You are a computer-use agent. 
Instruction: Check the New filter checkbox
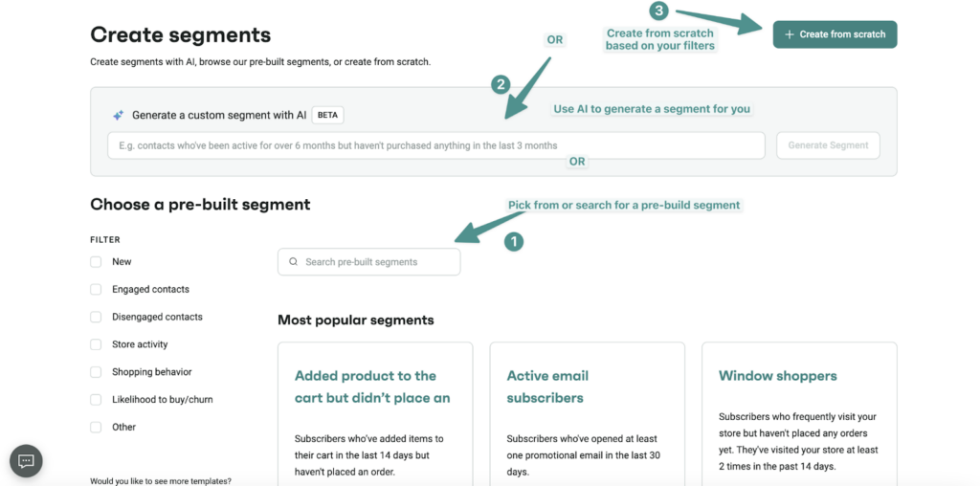(96, 262)
